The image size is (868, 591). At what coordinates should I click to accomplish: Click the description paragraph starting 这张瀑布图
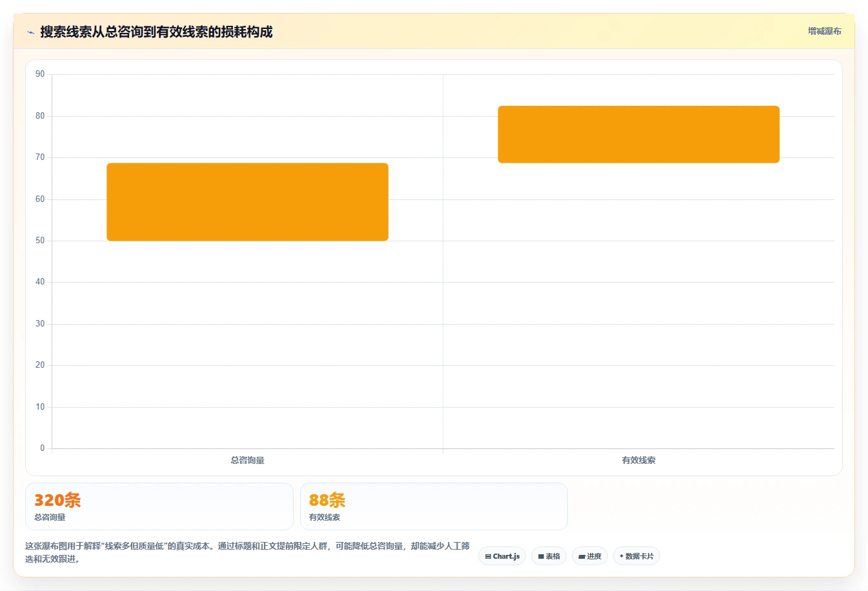pyautogui.click(x=247, y=552)
